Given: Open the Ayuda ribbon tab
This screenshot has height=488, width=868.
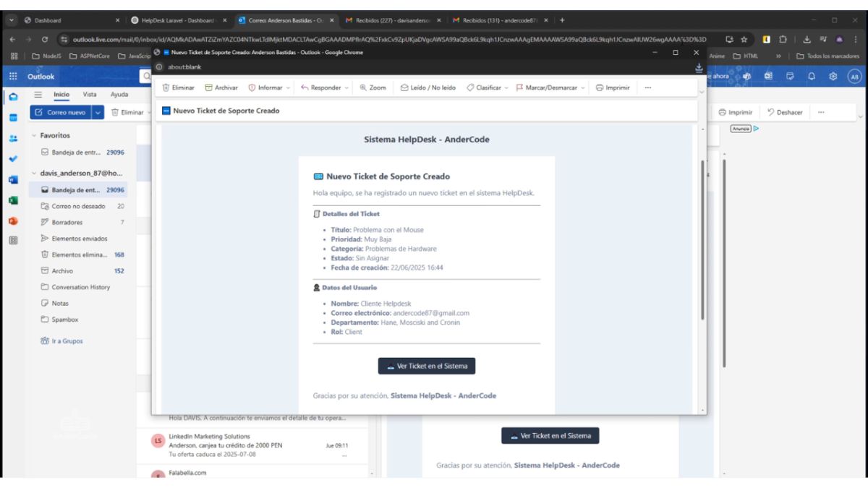Looking at the screenshot, I should 119,95.
